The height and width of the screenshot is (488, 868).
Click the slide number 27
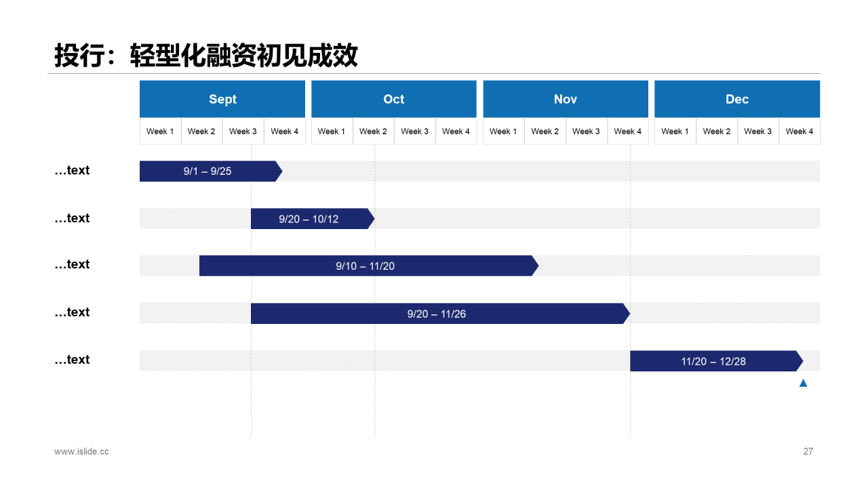tap(808, 451)
